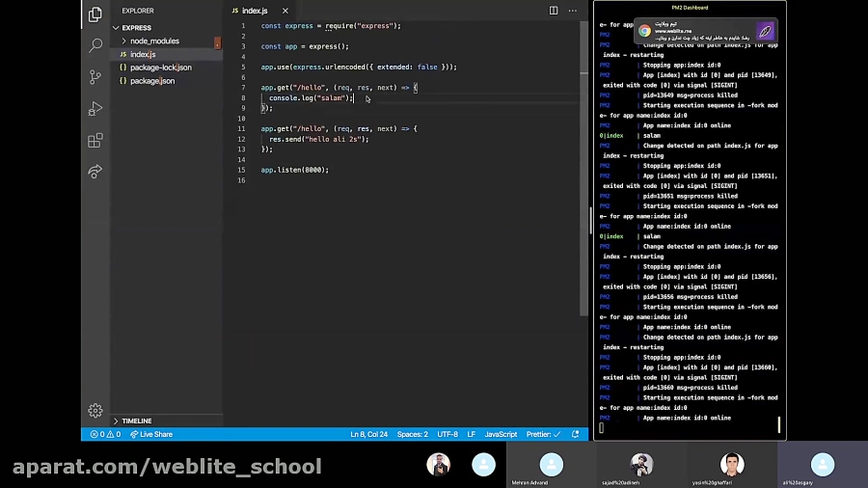This screenshot has height=488, width=868.
Task: Click app.use urlencoded code line
Action: click(359, 67)
